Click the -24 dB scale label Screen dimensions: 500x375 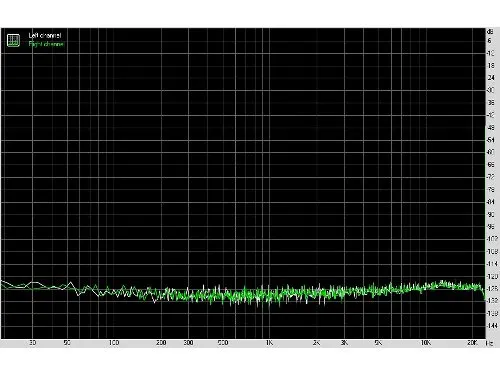[491, 78]
